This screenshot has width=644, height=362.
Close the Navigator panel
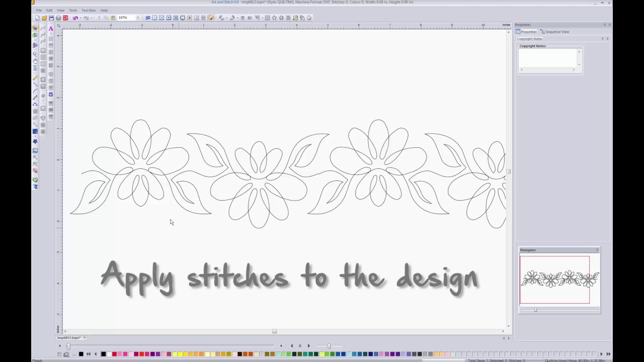click(597, 250)
